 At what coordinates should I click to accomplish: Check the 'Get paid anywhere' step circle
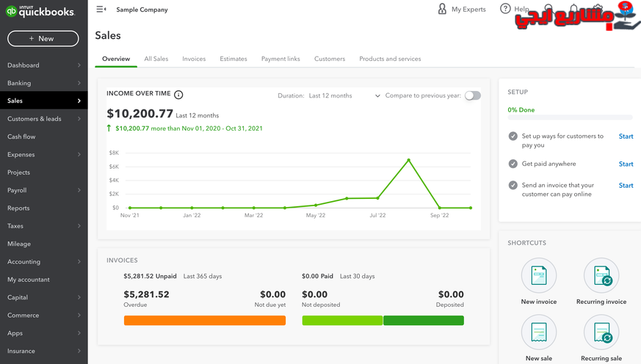pyautogui.click(x=513, y=164)
